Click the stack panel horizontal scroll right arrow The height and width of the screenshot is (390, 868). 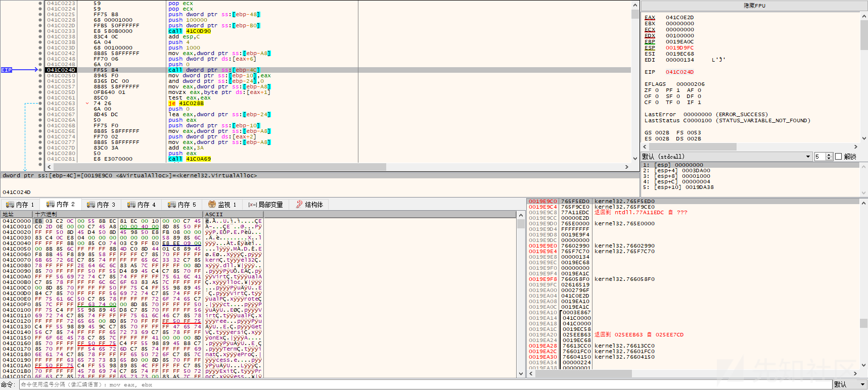point(855,374)
